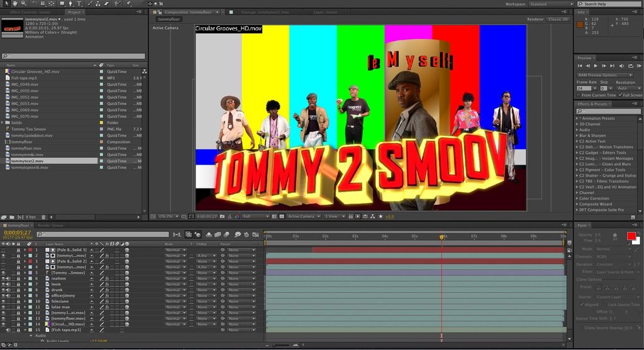The width and height of the screenshot is (644, 350).
Task: Select the Rotation tool
Action: (35, 3)
